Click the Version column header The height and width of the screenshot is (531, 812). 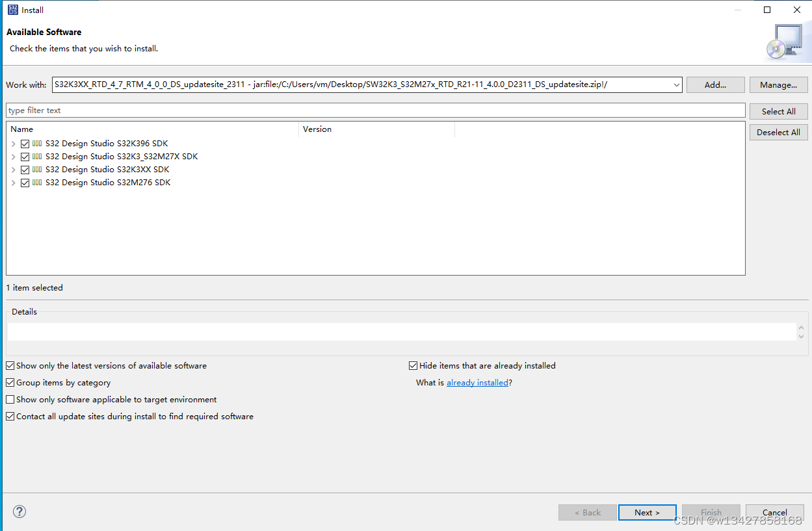[x=376, y=129]
